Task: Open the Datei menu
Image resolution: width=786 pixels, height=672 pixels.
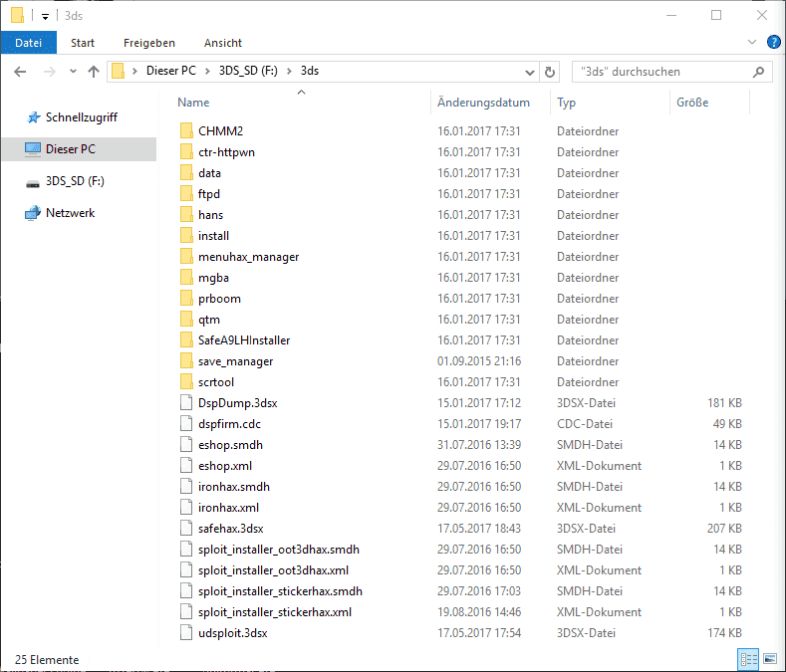Action: pyautogui.click(x=29, y=43)
